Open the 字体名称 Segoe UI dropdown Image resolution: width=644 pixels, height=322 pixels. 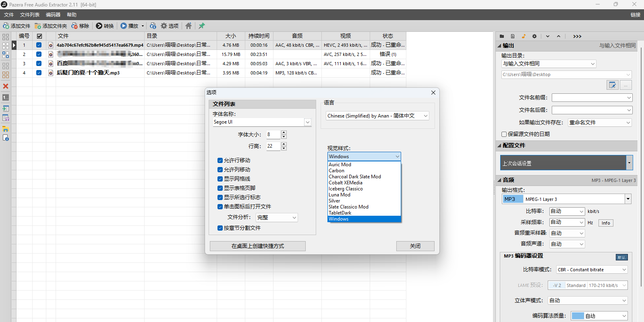click(x=307, y=122)
